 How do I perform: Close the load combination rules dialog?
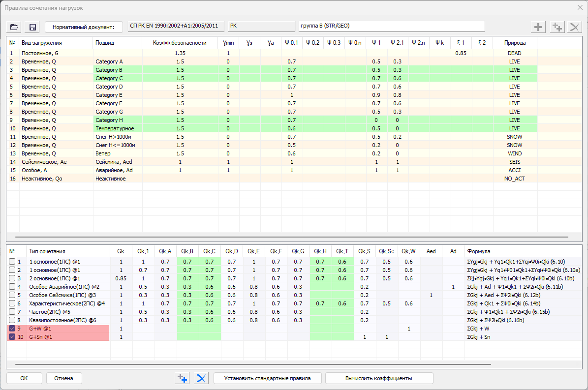point(579,7)
